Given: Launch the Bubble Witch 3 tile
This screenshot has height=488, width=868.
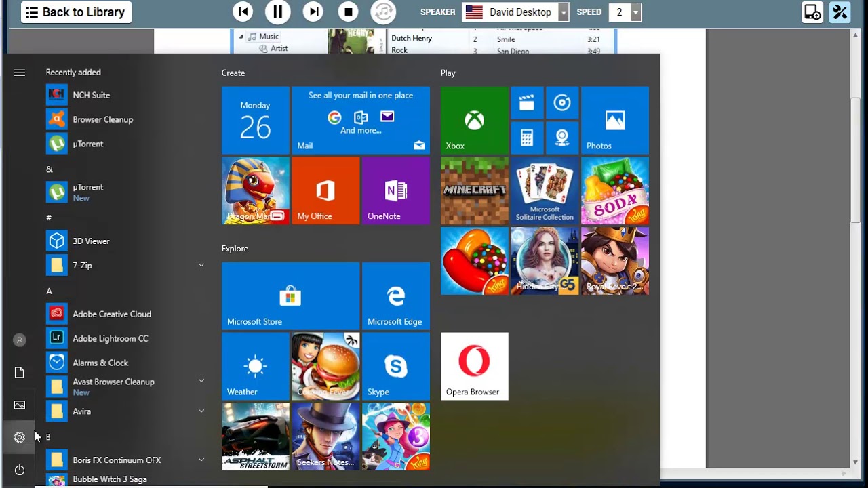Looking at the screenshot, I should [x=396, y=436].
